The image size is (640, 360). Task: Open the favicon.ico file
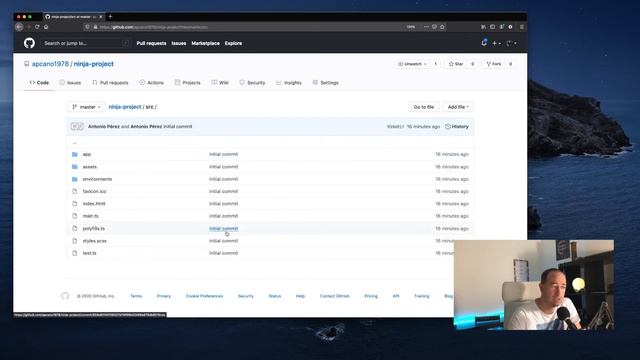point(94,191)
